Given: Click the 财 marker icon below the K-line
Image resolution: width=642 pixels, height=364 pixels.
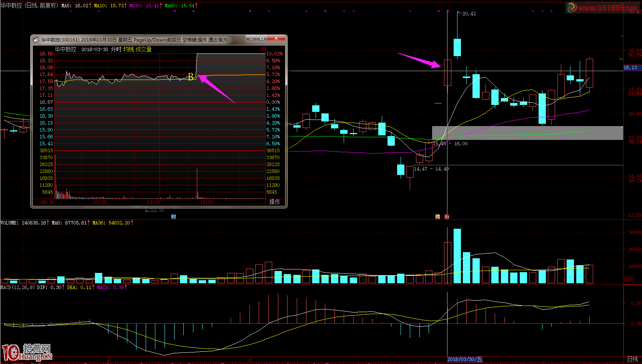Looking at the screenshot, I should coord(173,217).
